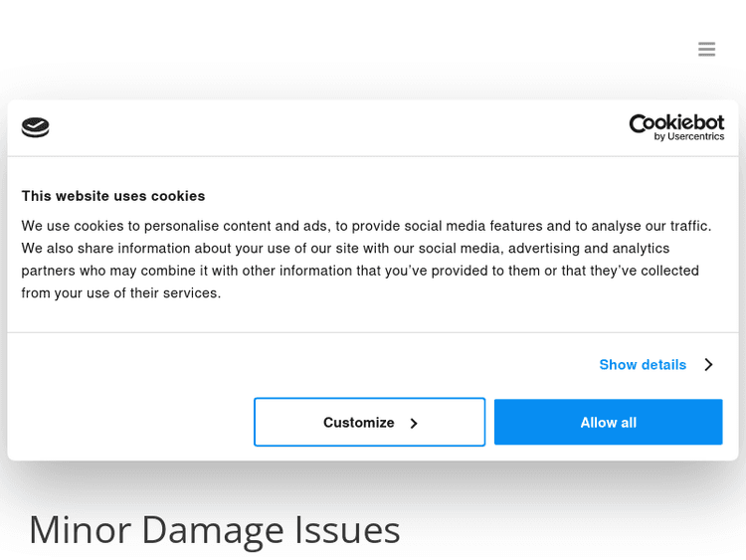Open the Customize cookie options
746x560 pixels.
coord(369,423)
